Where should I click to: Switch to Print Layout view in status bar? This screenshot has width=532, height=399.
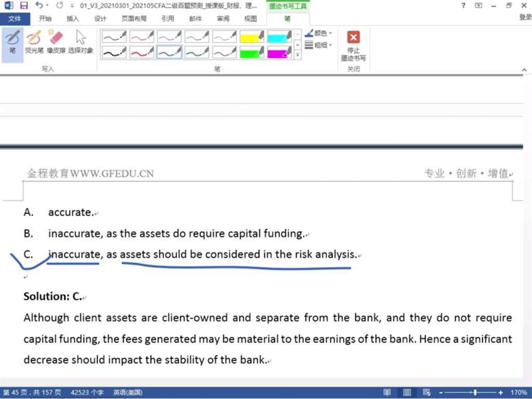[407, 392]
